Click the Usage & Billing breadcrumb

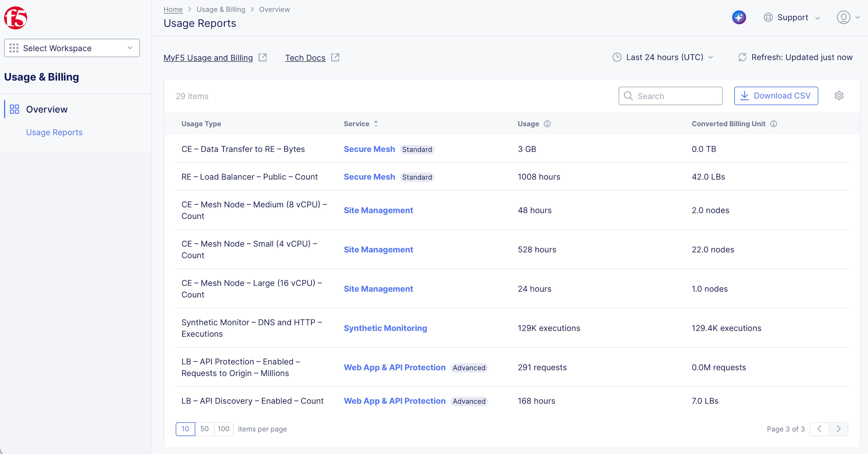(221, 9)
